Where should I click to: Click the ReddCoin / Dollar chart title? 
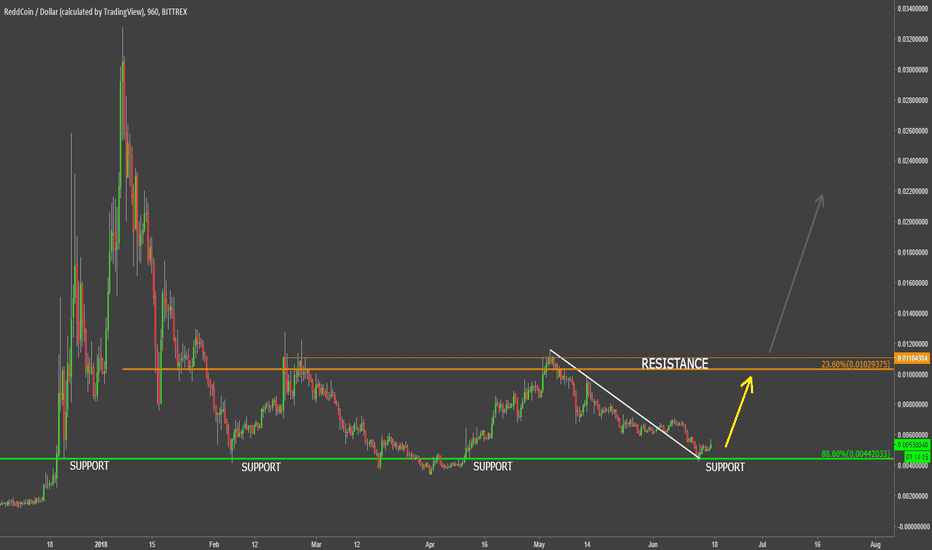coord(95,12)
